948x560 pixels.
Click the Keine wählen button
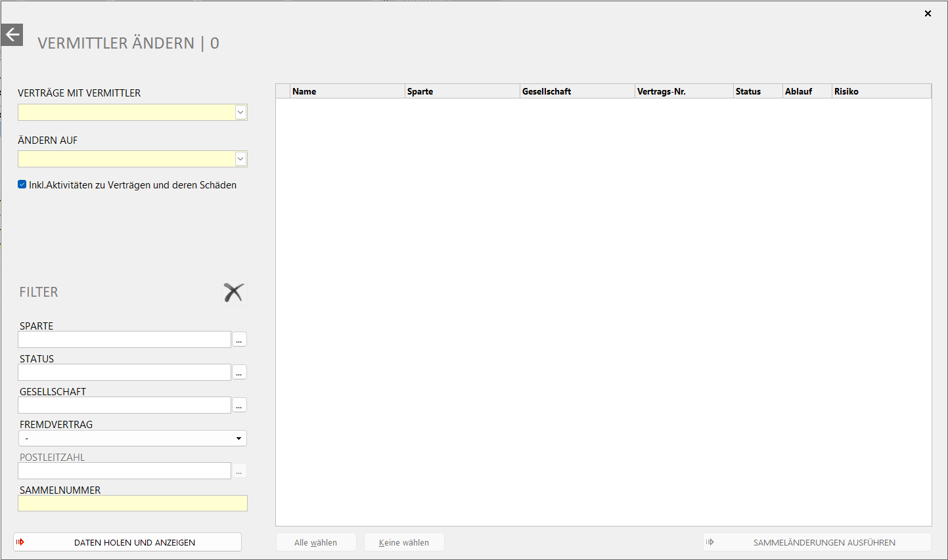coord(404,542)
